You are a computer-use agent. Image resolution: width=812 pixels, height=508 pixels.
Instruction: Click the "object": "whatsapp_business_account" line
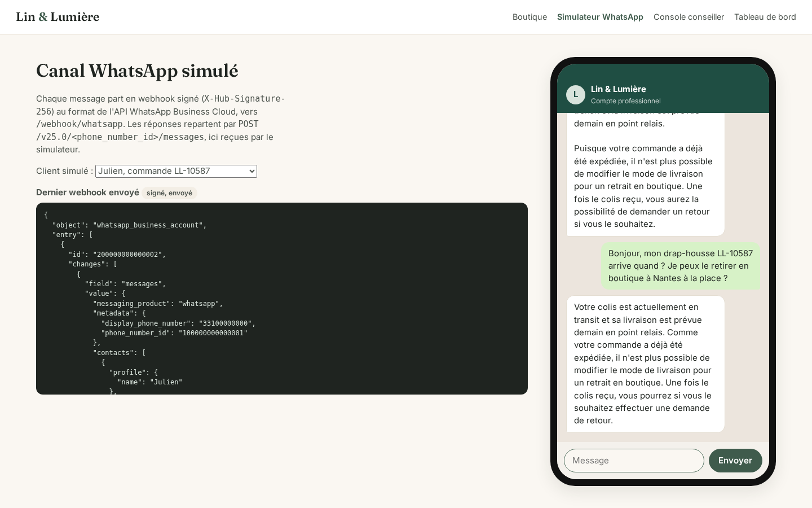tap(130, 225)
